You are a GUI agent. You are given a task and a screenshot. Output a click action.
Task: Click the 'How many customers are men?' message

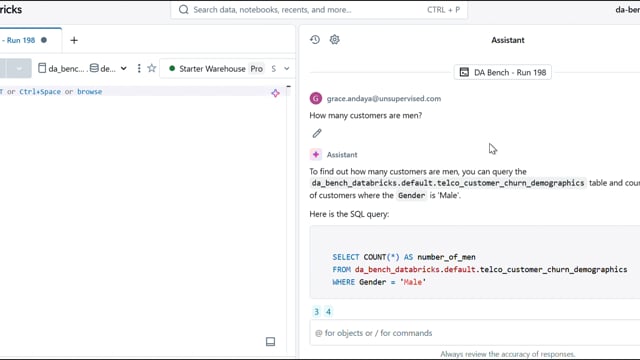(366, 116)
